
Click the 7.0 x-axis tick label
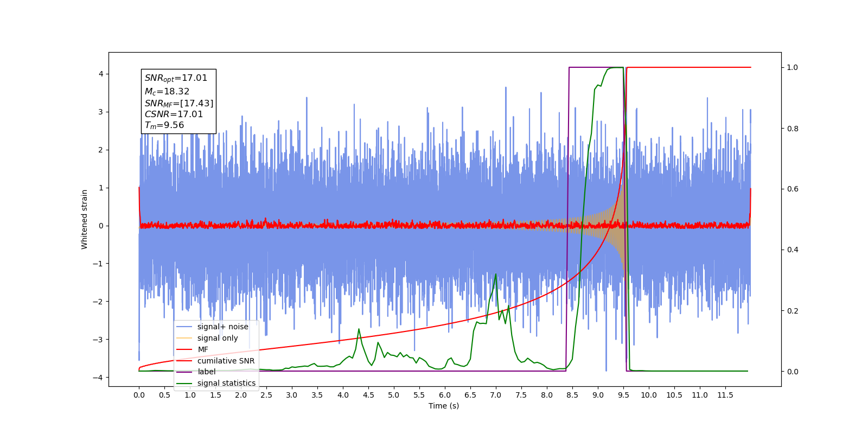click(496, 395)
